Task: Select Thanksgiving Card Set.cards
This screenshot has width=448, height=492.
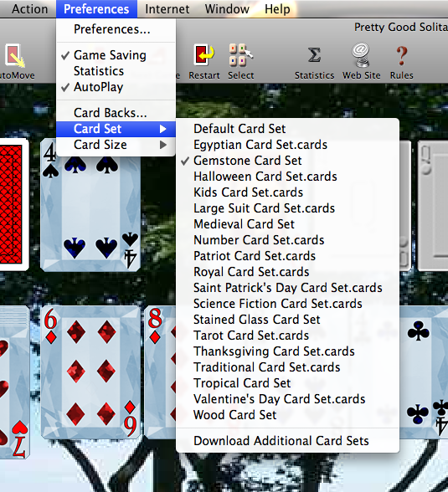Action: click(287, 351)
